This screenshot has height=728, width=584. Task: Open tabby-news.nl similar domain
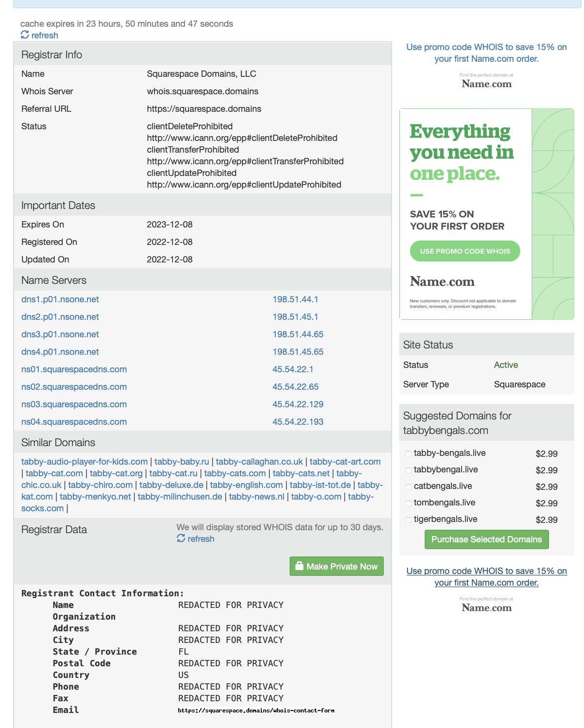257,497
